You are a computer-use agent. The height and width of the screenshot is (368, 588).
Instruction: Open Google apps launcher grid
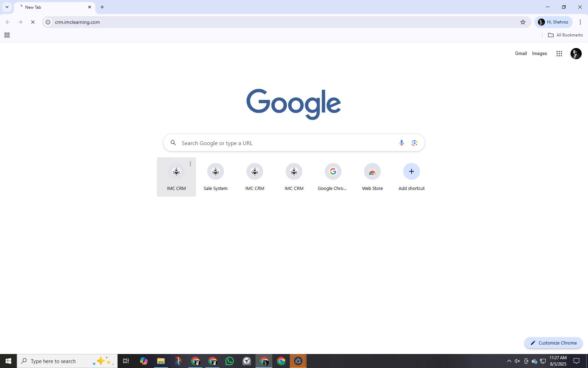pos(559,54)
